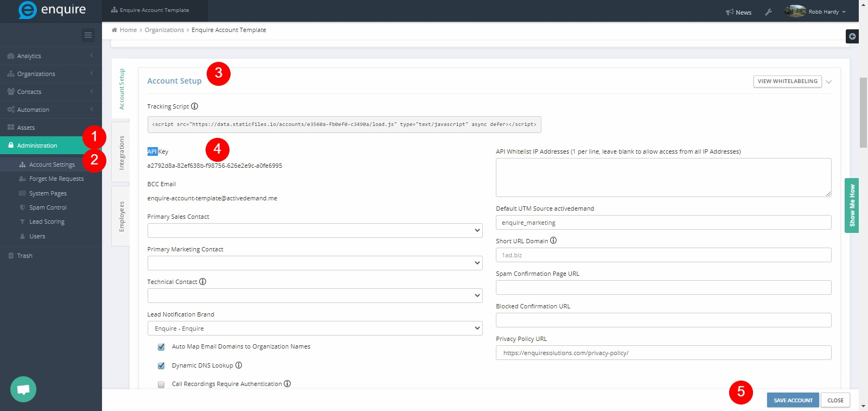Image resolution: width=868 pixels, height=411 pixels.
Task: Click the Contacts people icon
Action: (x=11, y=92)
